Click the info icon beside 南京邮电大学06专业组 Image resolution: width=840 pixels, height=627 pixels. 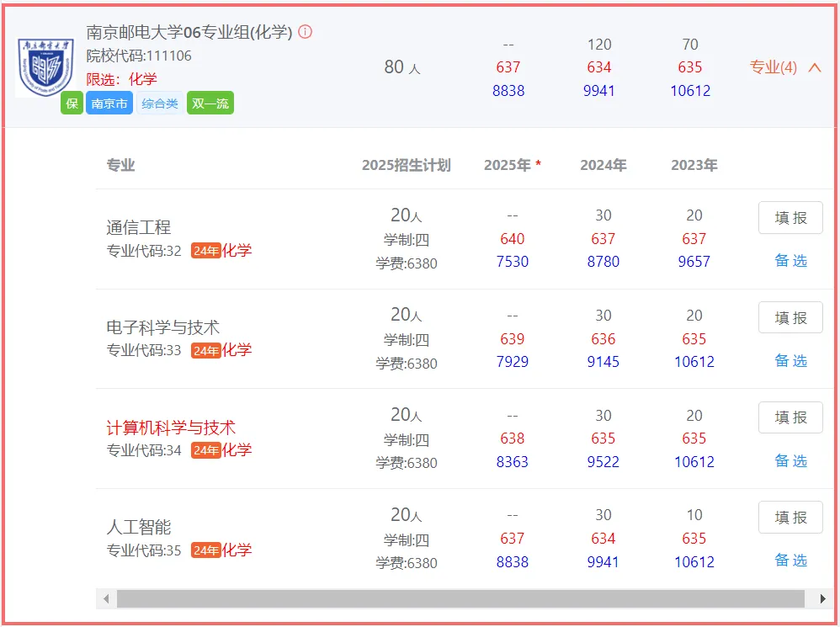pyautogui.click(x=305, y=32)
